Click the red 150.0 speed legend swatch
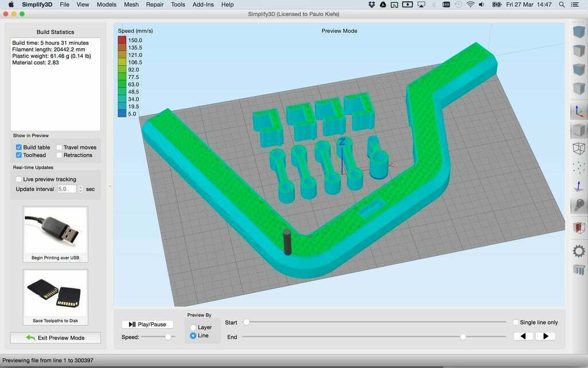The image size is (588, 368). (122, 40)
